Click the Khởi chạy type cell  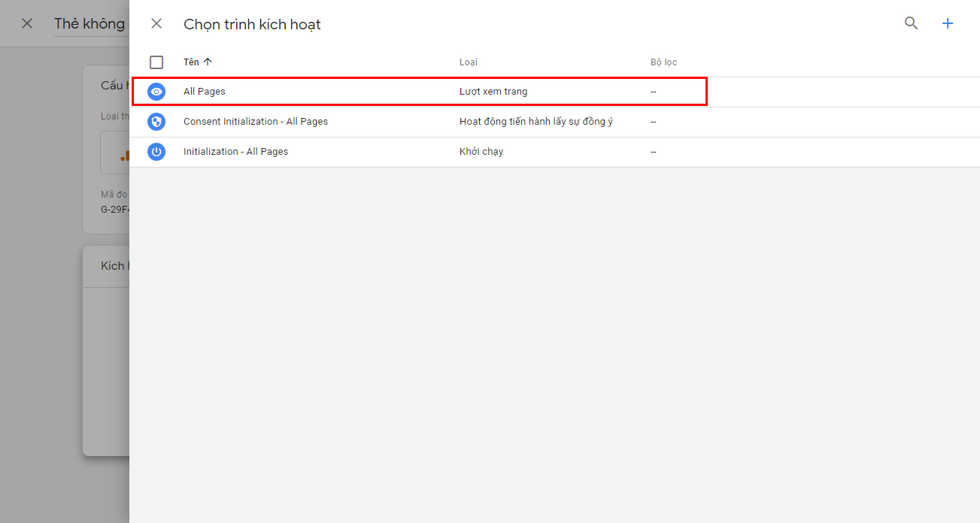click(481, 152)
